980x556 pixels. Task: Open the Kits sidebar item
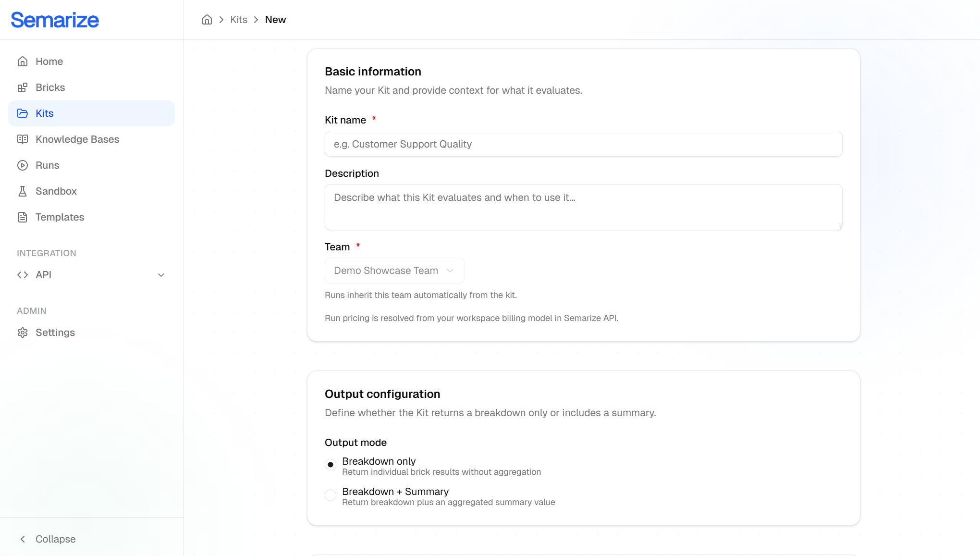92,113
